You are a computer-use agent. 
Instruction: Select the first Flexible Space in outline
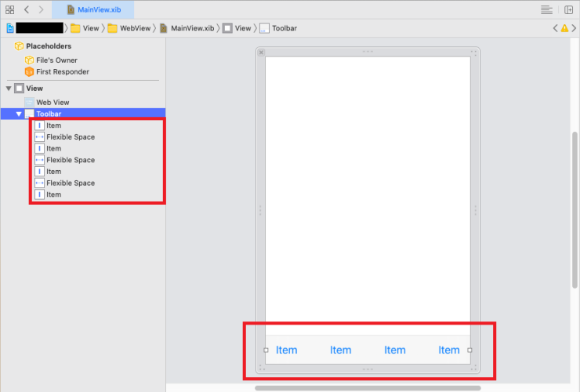point(70,137)
